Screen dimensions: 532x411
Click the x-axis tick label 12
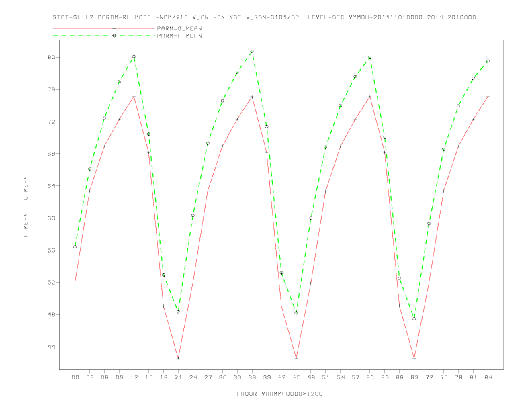(134, 377)
